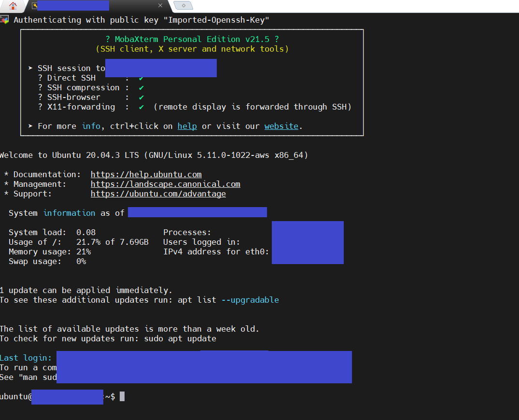
Task: Close the SSH session tab
Action: [x=160, y=5]
